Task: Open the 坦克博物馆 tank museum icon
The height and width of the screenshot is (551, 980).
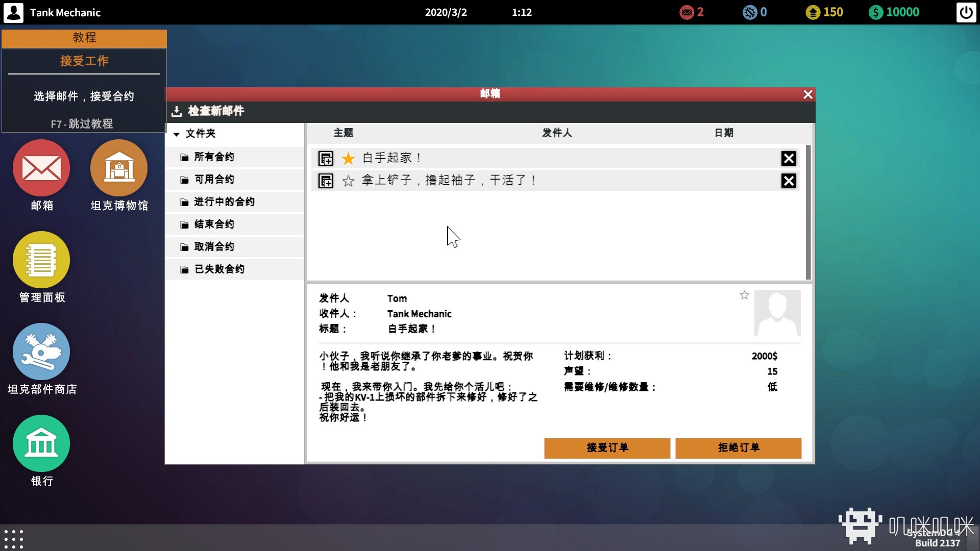Action: coord(119,168)
